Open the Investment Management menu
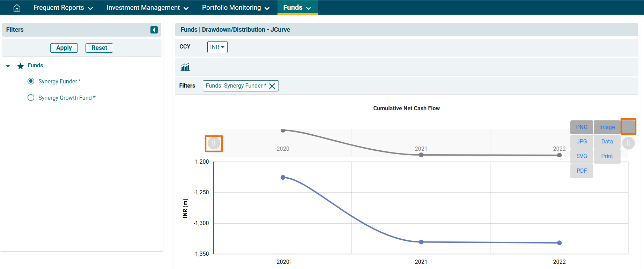Viewport: 644px width, 269px height. coord(147,8)
